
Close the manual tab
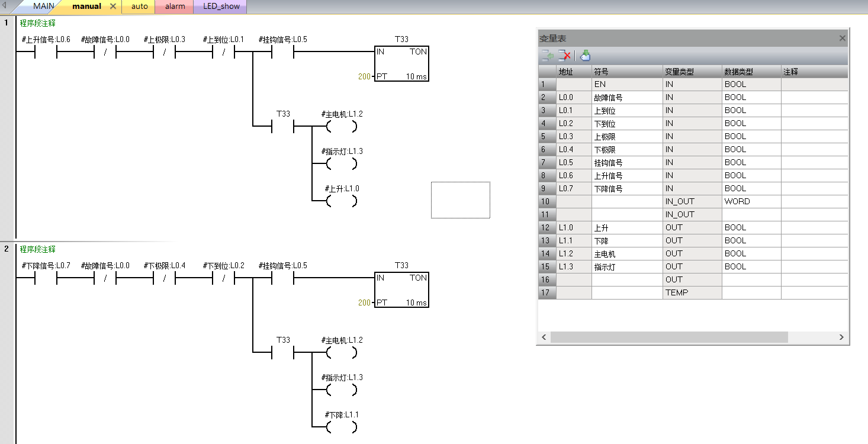click(x=113, y=7)
